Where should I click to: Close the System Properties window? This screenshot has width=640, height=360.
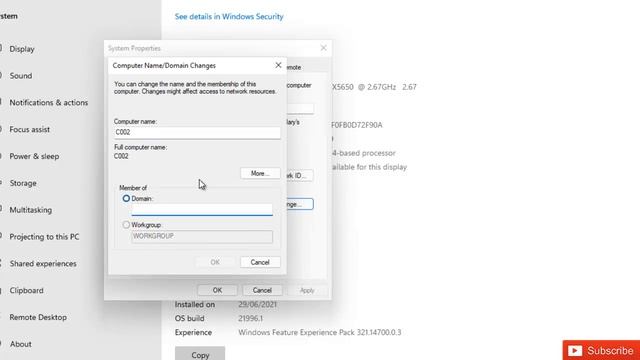click(x=323, y=48)
